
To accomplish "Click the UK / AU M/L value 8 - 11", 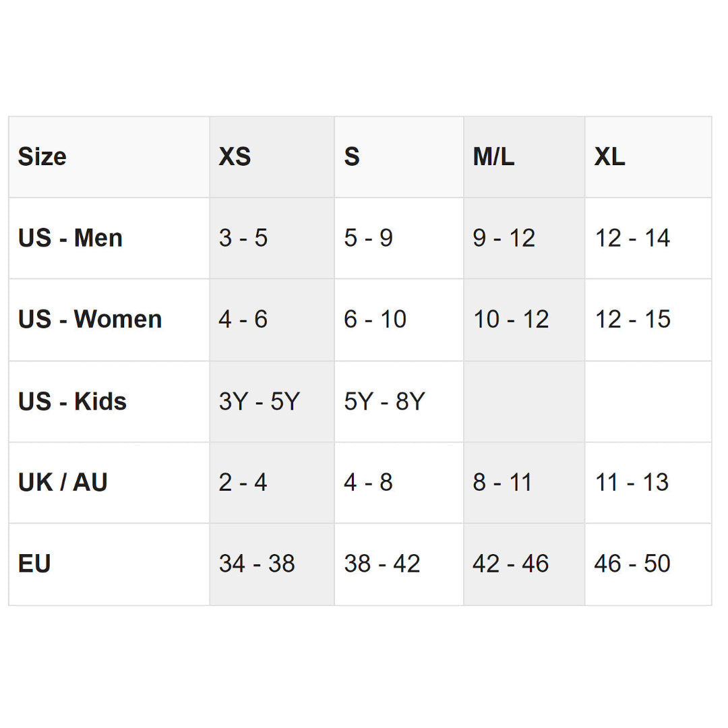I will click(x=502, y=483).
